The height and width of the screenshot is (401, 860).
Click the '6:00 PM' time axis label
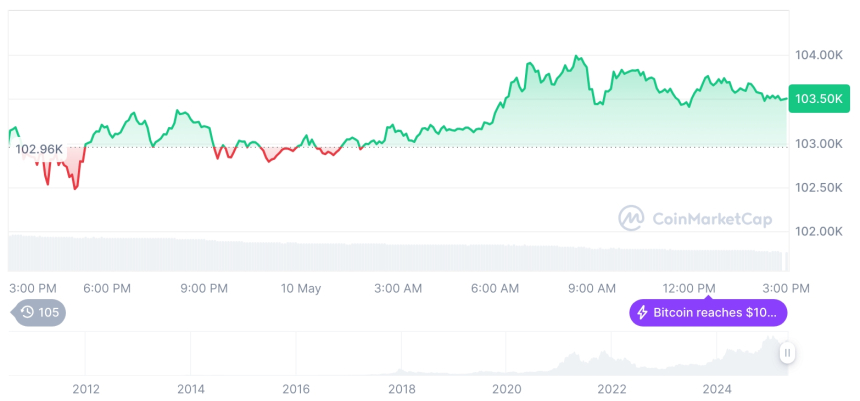(x=107, y=288)
